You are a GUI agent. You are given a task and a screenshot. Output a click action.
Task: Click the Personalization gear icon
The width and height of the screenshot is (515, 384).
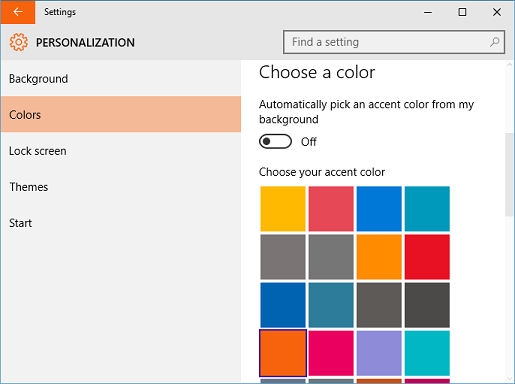(x=19, y=42)
